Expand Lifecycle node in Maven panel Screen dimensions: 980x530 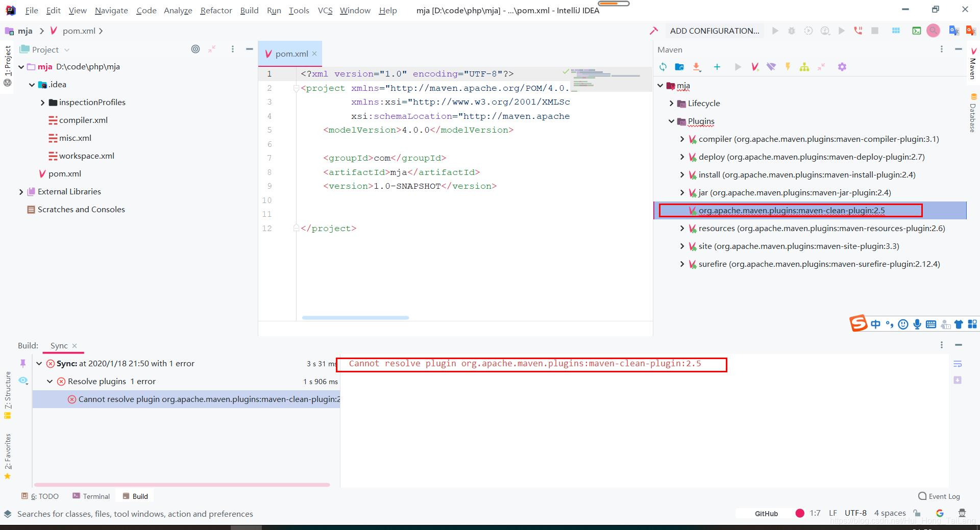tap(671, 104)
